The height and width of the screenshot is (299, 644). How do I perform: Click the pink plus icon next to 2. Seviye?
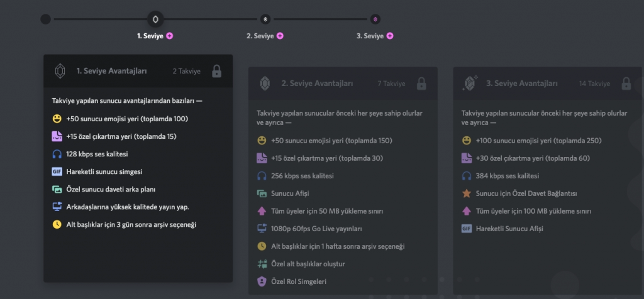[x=280, y=36]
